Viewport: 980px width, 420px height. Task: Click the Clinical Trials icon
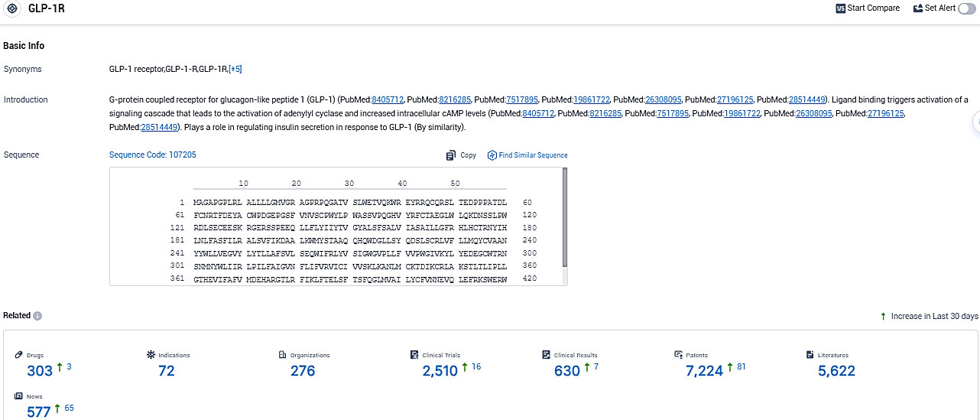tap(415, 355)
